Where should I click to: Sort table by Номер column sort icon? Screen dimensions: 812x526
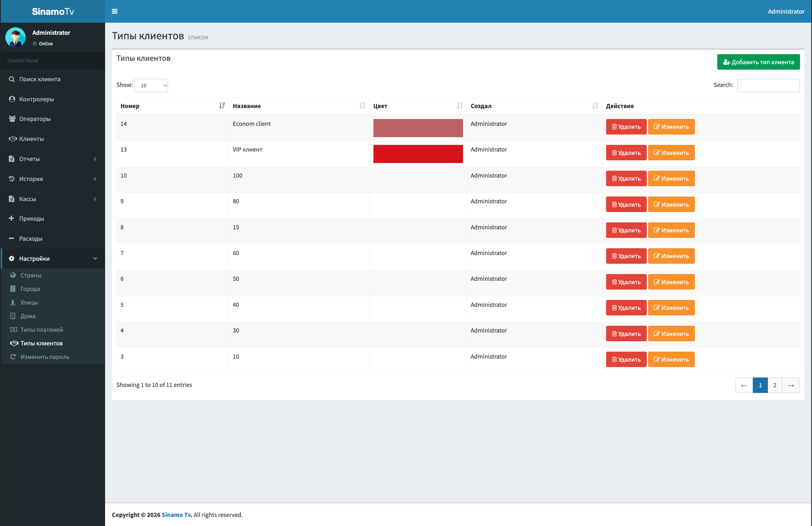222,106
